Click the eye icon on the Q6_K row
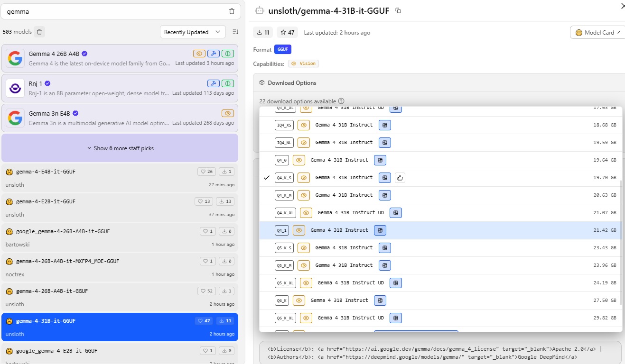 [x=299, y=300]
